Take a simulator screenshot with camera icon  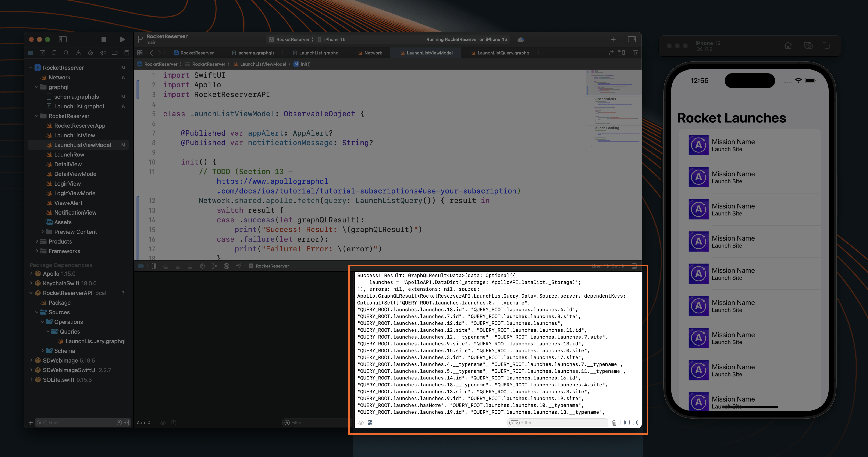pyautogui.click(x=808, y=46)
